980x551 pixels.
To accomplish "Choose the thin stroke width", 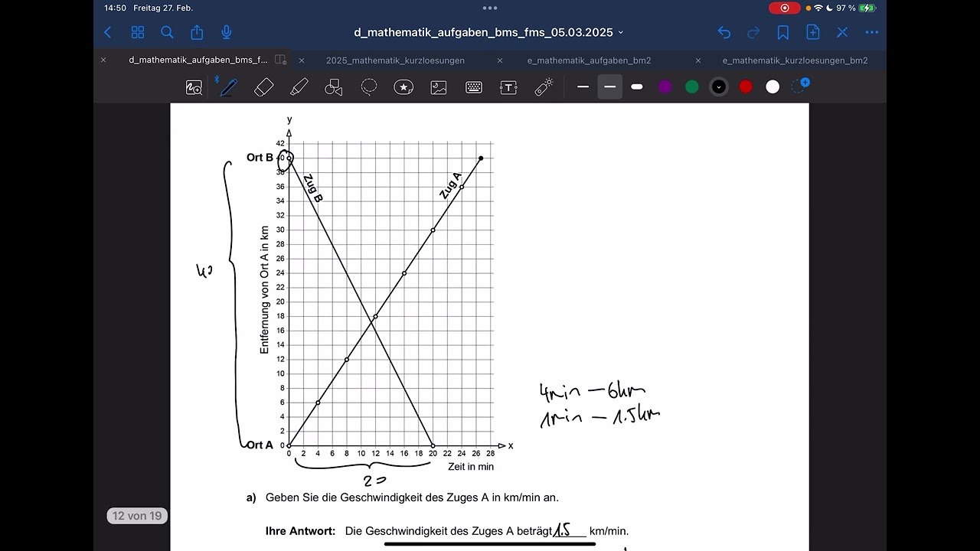I will point(583,87).
